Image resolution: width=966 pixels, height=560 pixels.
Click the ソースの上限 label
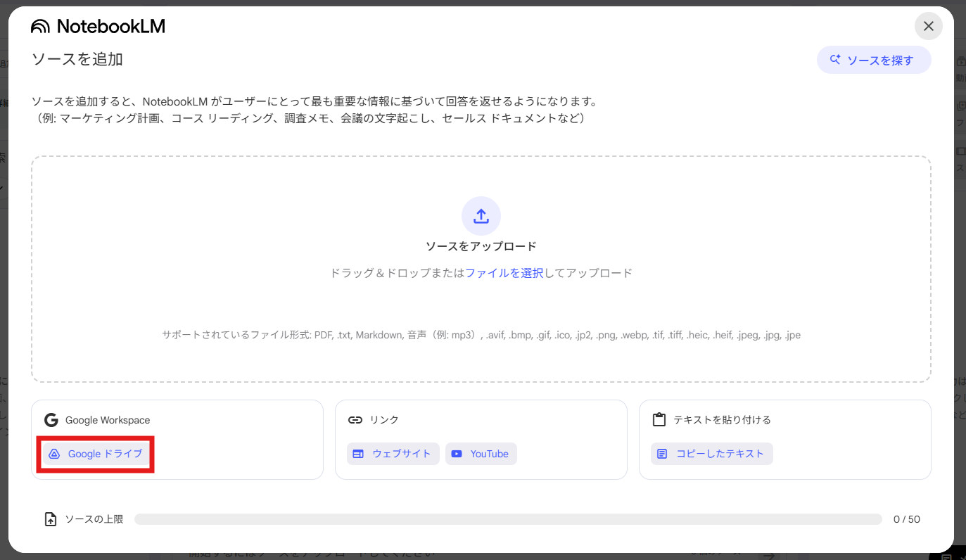click(94, 519)
